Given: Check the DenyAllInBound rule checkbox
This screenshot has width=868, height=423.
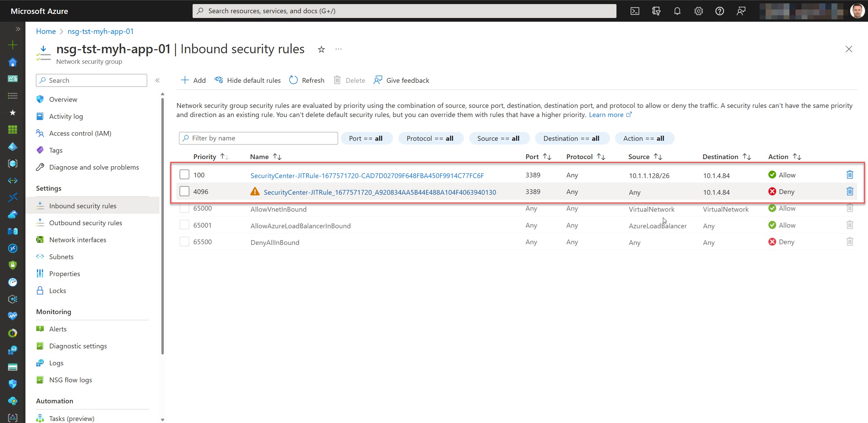Looking at the screenshot, I should pos(184,242).
